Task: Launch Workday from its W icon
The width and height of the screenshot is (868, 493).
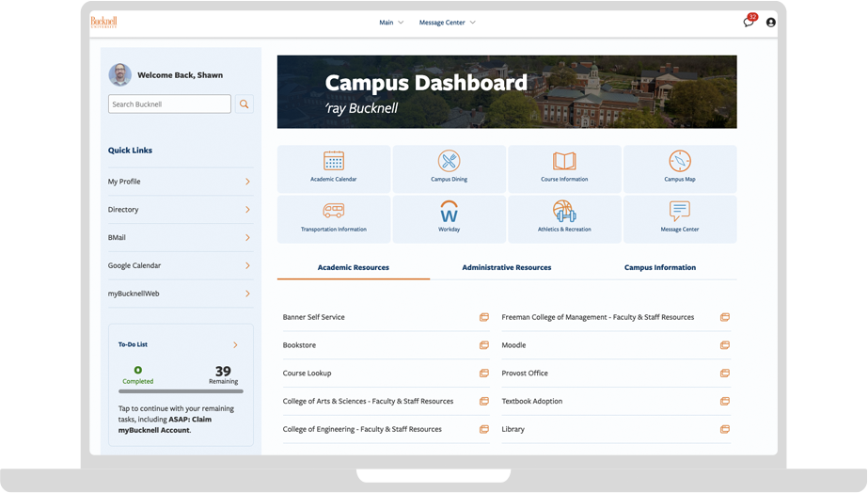Action: [x=449, y=211]
